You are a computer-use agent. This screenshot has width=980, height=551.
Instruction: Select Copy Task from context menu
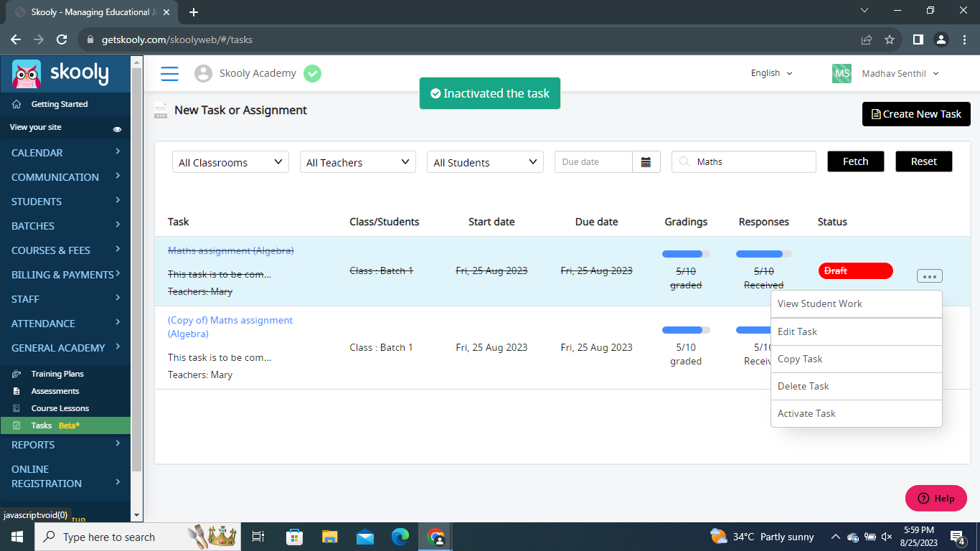857,359
